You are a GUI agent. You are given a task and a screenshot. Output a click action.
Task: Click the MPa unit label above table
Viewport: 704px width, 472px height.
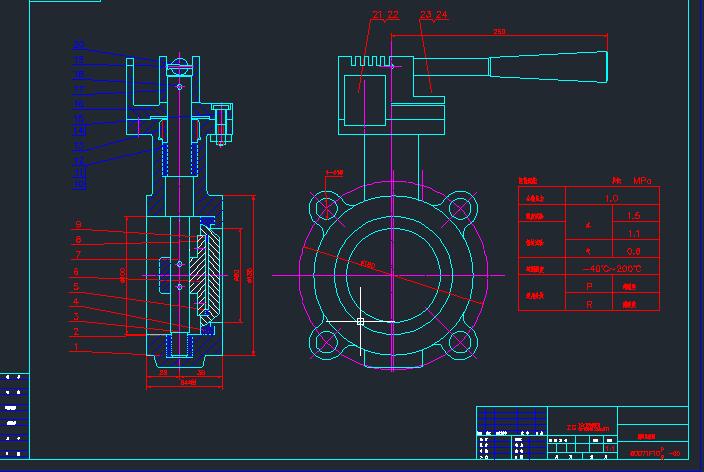642,181
